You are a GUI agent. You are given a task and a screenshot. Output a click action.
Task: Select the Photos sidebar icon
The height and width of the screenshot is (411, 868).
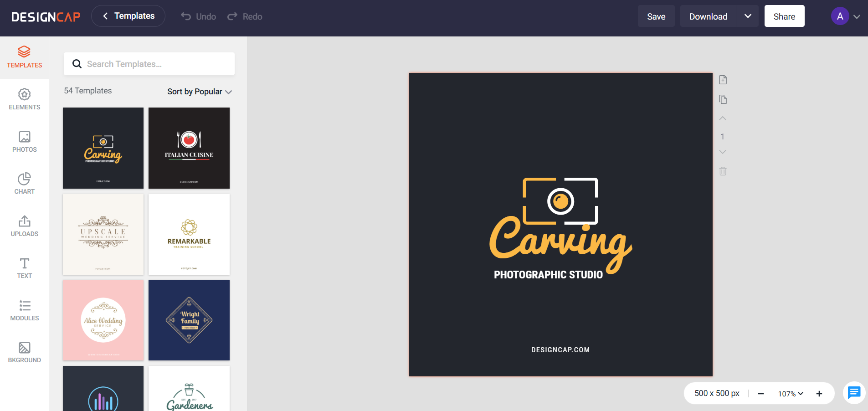[x=24, y=141]
